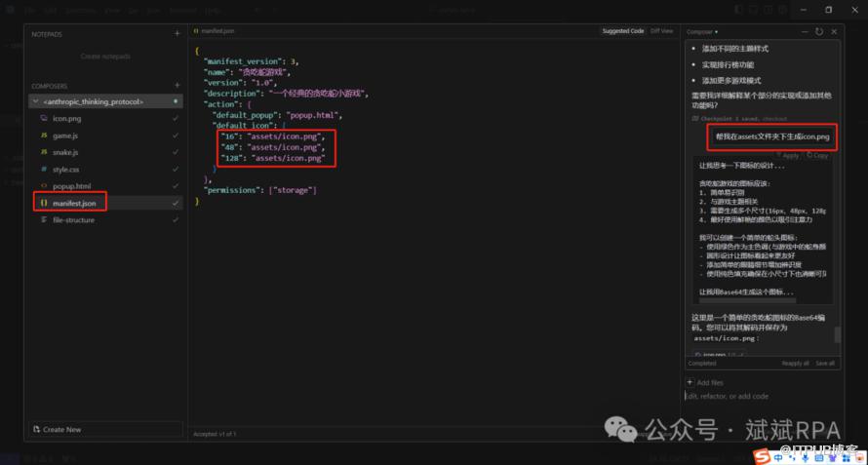Click the Create notepads placeholder text
This screenshot has height=465, width=868.
[x=105, y=57]
